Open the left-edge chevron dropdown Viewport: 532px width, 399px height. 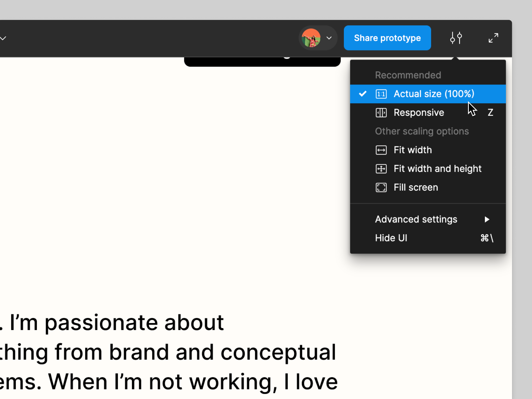3,38
